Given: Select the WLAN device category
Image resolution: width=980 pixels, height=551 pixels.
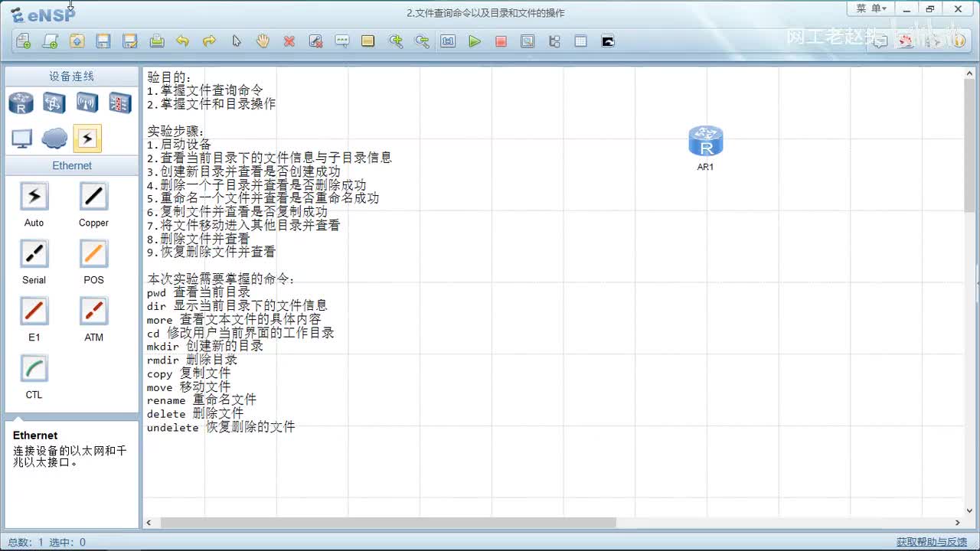Looking at the screenshot, I should [x=87, y=103].
